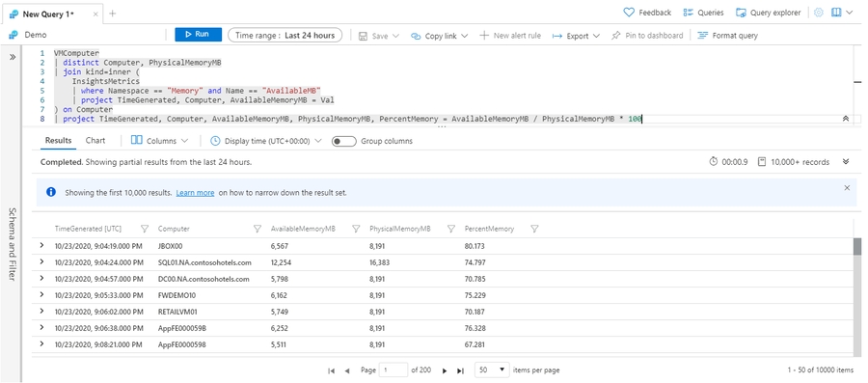Expand the SQL01.NA.contosohotels.com row
The image size is (868, 383).
pos(42,261)
